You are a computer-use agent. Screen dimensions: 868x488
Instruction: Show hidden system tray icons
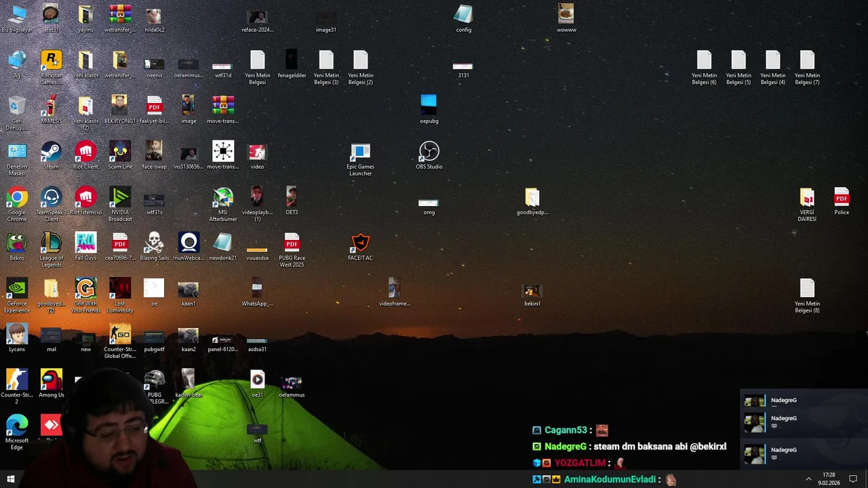click(808, 479)
